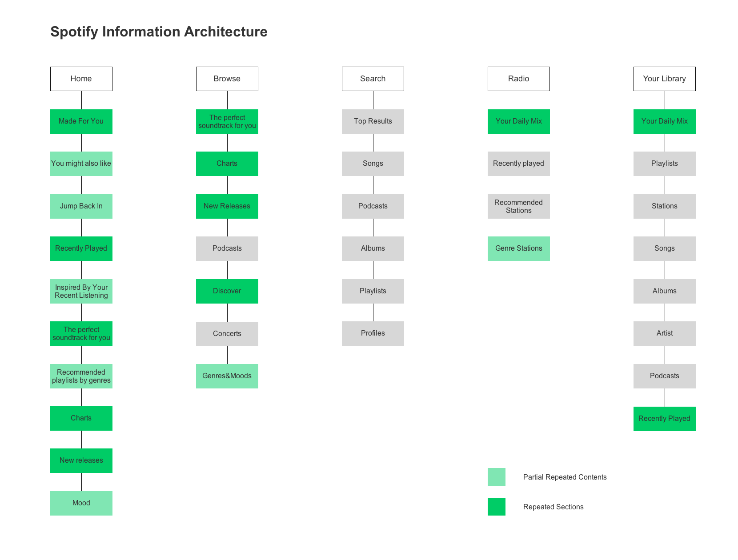Click Your Daily Mix under Radio
Image resolution: width=738 pixels, height=560 pixels.
518,121
